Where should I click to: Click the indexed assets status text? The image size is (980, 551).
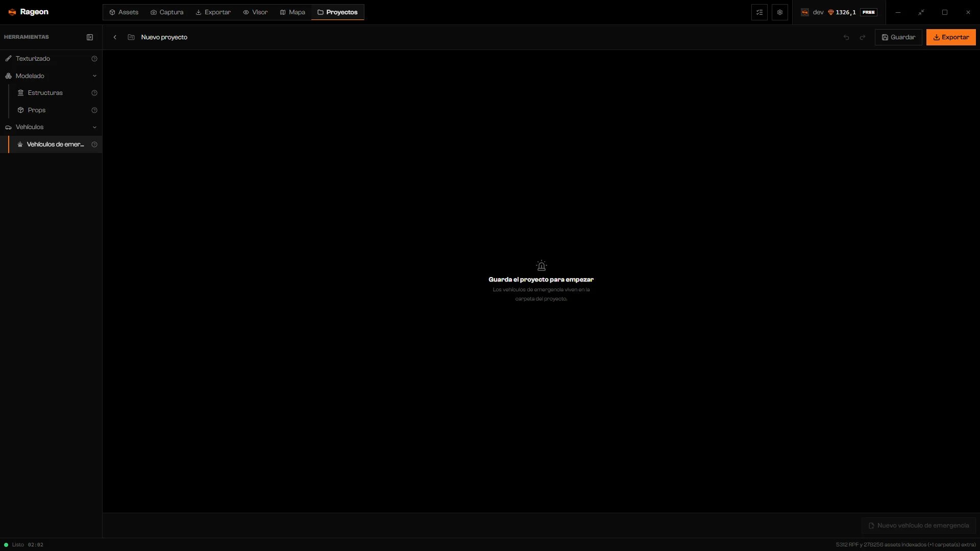coord(905,545)
